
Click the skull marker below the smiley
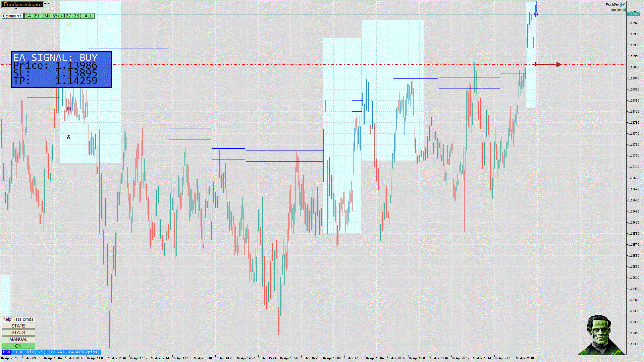(68, 137)
